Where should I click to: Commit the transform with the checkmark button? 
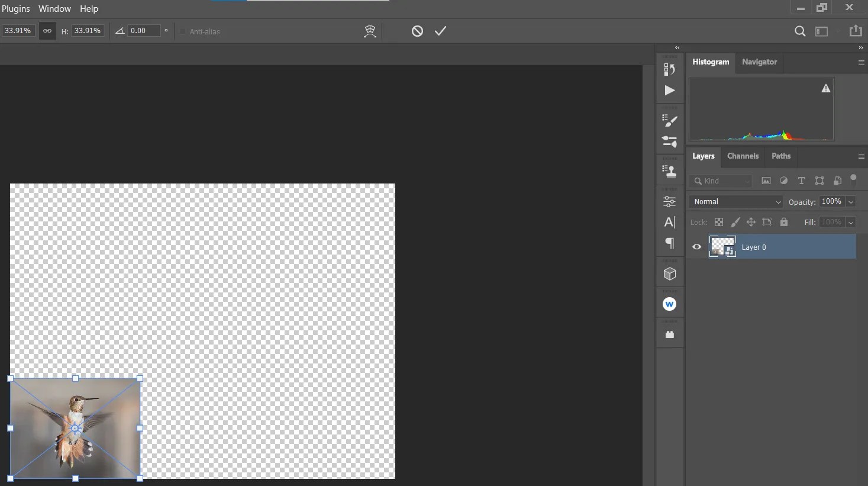point(440,31)
